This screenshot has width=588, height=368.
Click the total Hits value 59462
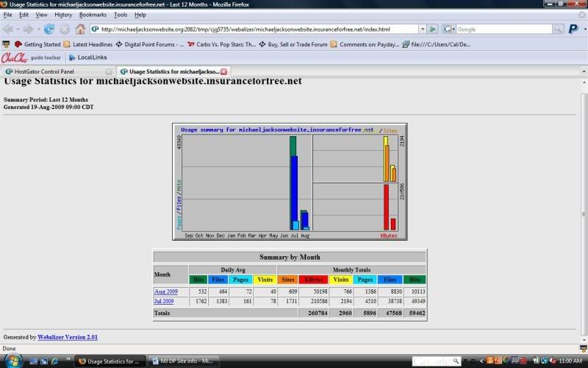click(x=417, y=313)
